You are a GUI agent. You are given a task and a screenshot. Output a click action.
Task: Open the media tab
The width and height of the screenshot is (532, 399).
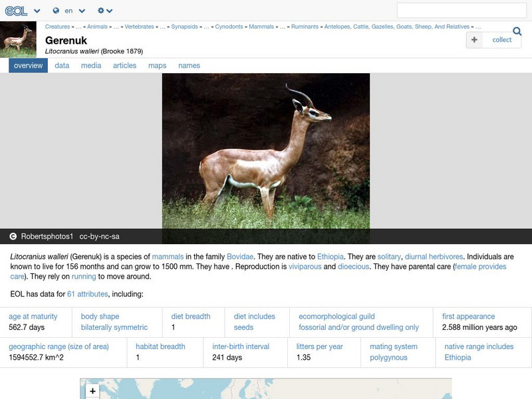point(90,65)
